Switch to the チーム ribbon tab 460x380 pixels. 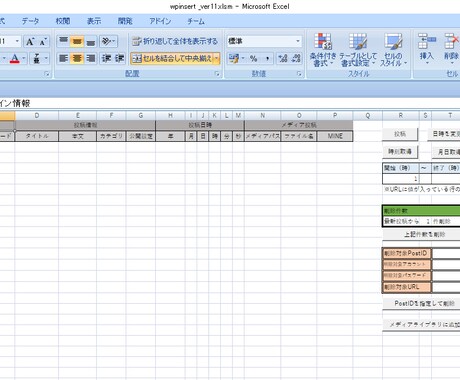click(x=196, y=21)
